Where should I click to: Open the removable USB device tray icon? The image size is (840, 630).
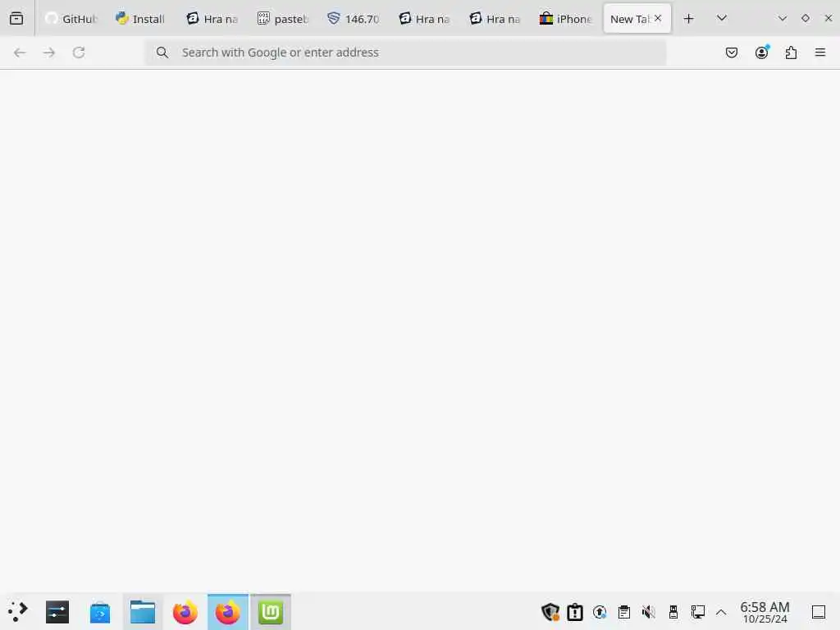(x=673, y=611)
